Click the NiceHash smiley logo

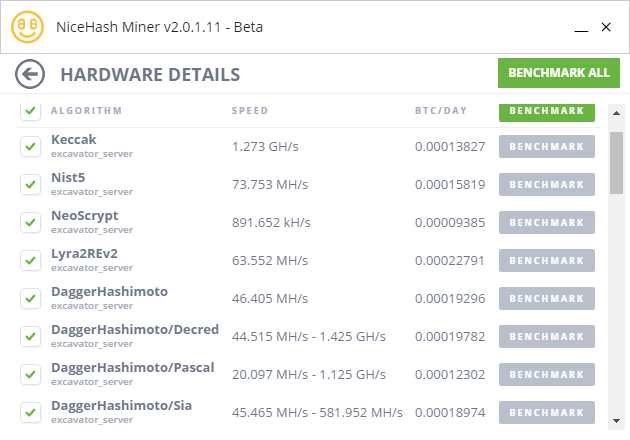click(x=28, y=27)
